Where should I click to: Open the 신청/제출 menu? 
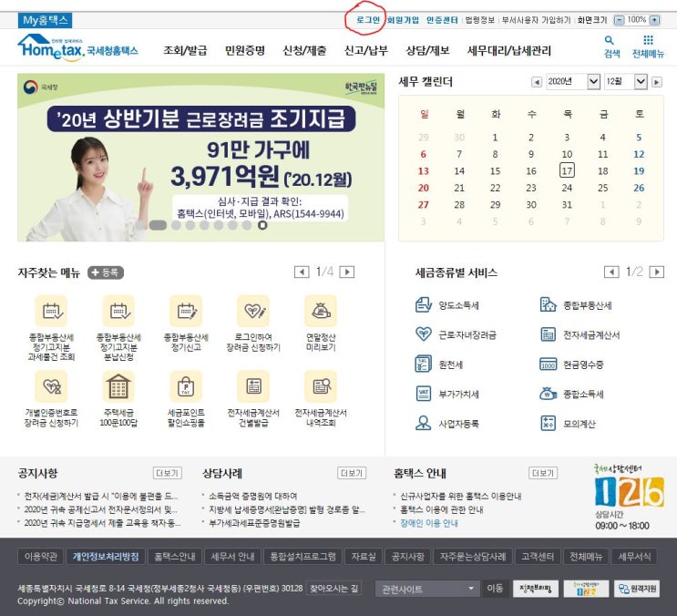tap(304, 50)
